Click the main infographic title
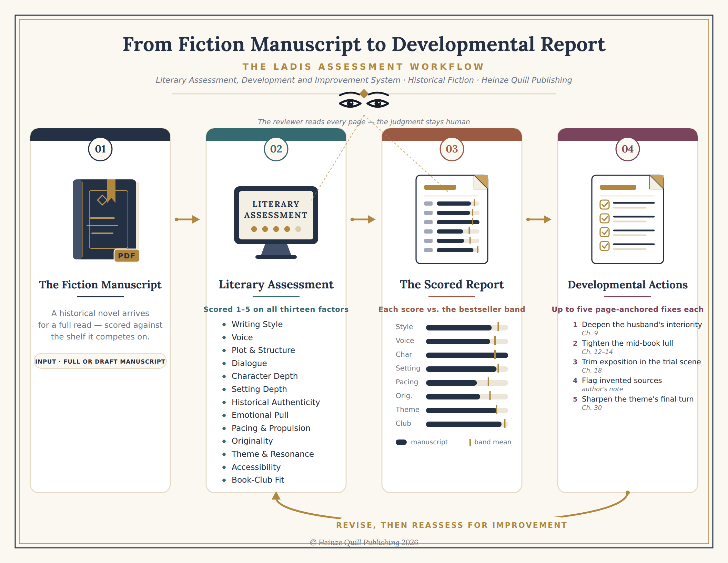The image size is (728, 563). click(x=364, y=45)
